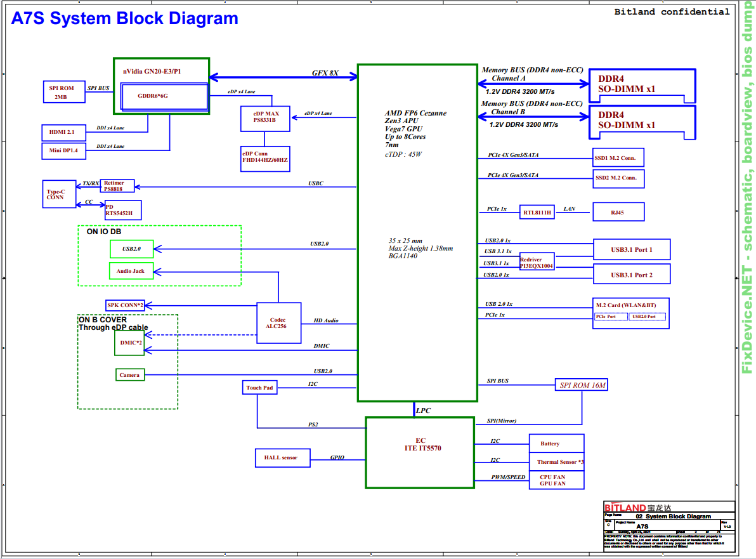Select the "35 x 25 mm" package text
This screenshot has width=756, height=559.
coord(405,240)
